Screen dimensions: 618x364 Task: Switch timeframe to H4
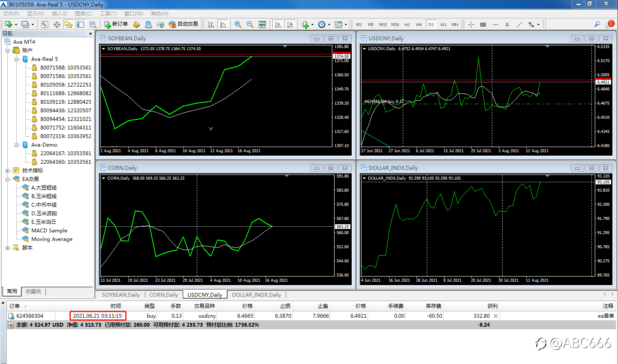(419, 24)
